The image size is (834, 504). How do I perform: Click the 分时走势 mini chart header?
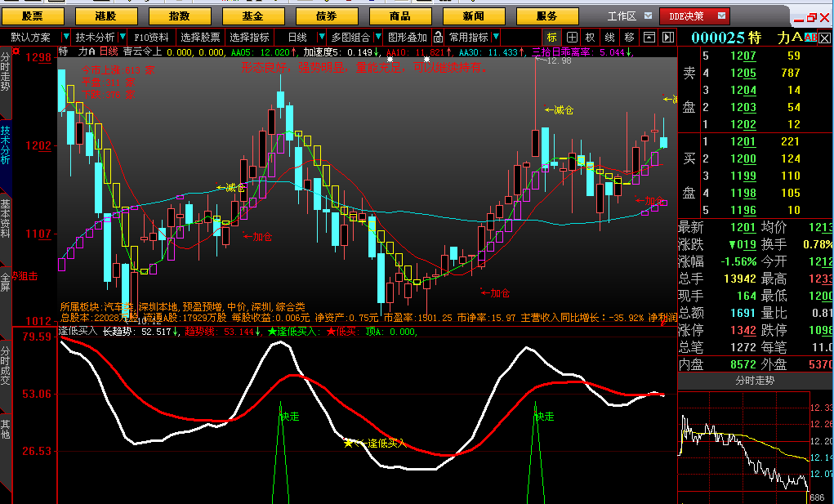click(x=756, y=381)
